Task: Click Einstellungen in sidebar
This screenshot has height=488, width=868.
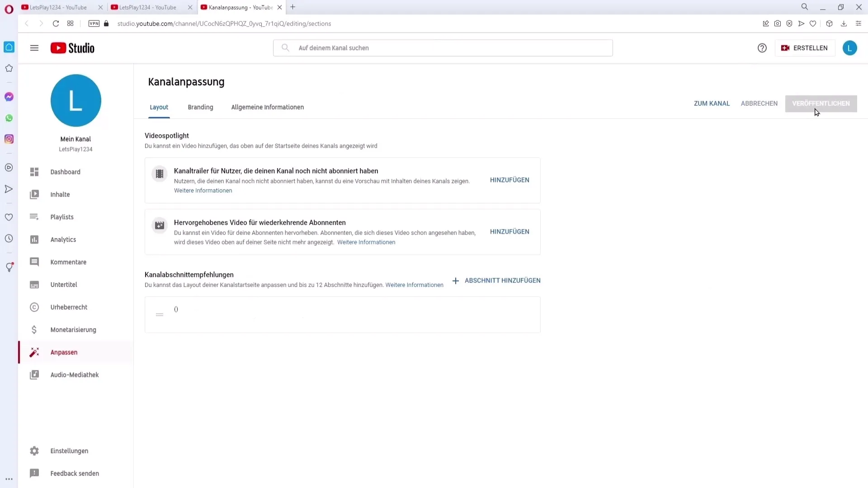Action: [x=69, y=450]
